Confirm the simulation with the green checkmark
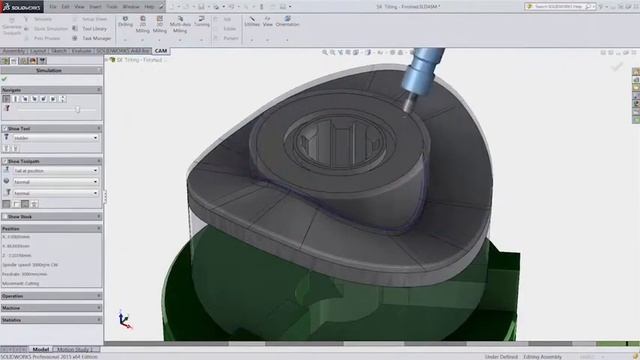 click(x=4, y=79)
